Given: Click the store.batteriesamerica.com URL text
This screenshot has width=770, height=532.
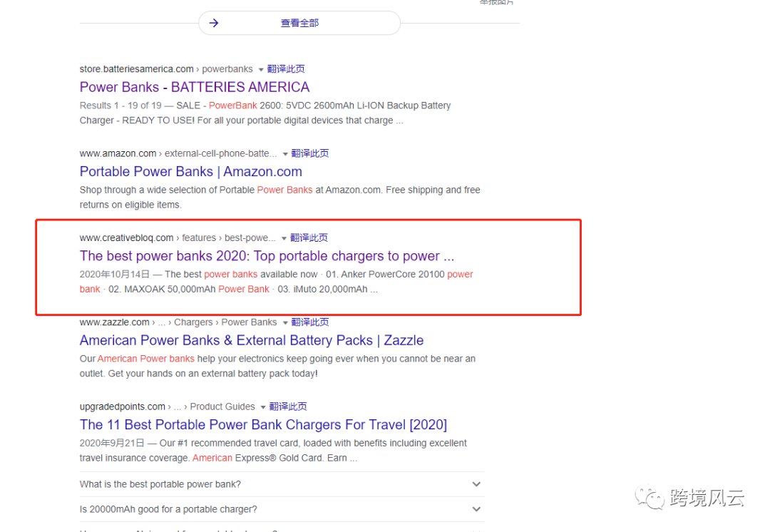Looking at the screenshot, I should (x=136, y=69).
